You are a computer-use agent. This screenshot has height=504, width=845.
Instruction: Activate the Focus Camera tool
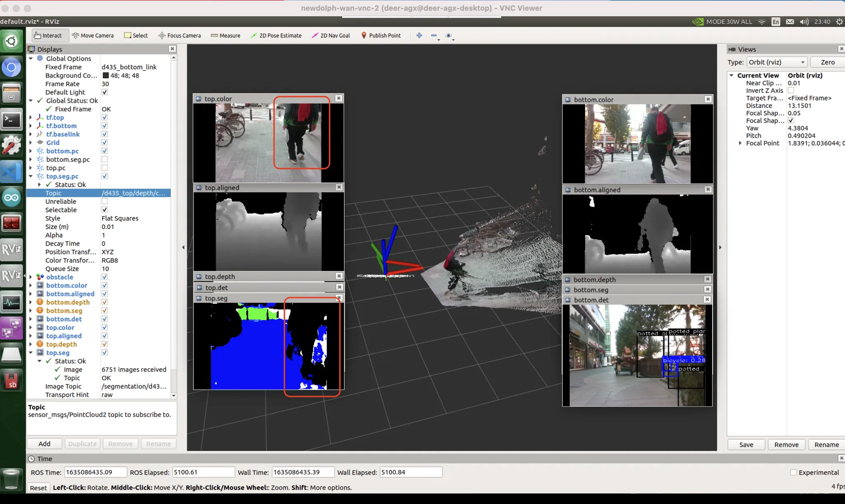point(179,35)
